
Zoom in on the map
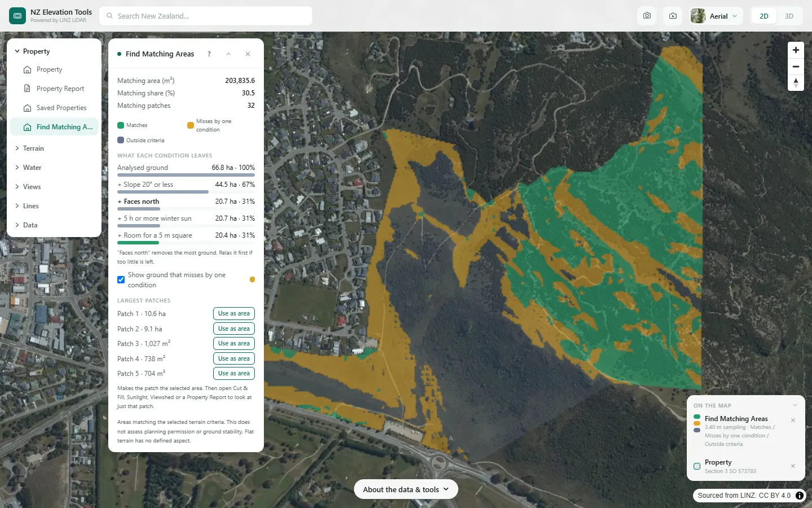[796, 50]
